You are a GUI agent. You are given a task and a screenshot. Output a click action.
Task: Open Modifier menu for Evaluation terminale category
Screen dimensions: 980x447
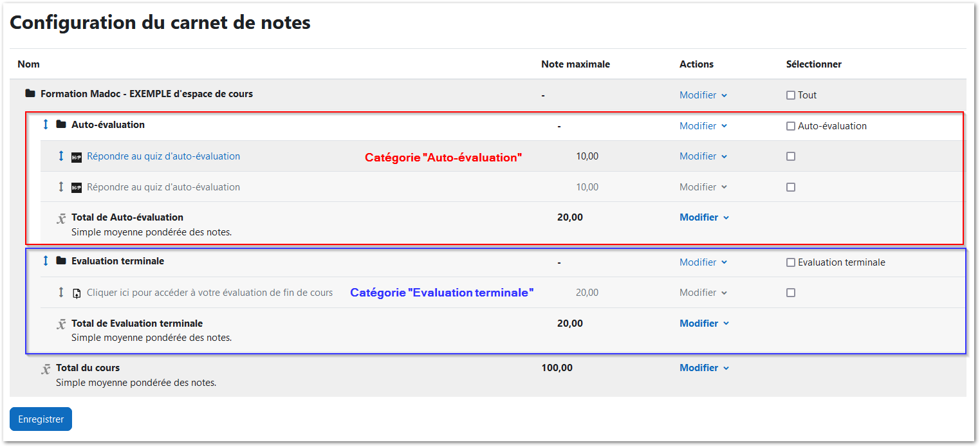[703, 262]
